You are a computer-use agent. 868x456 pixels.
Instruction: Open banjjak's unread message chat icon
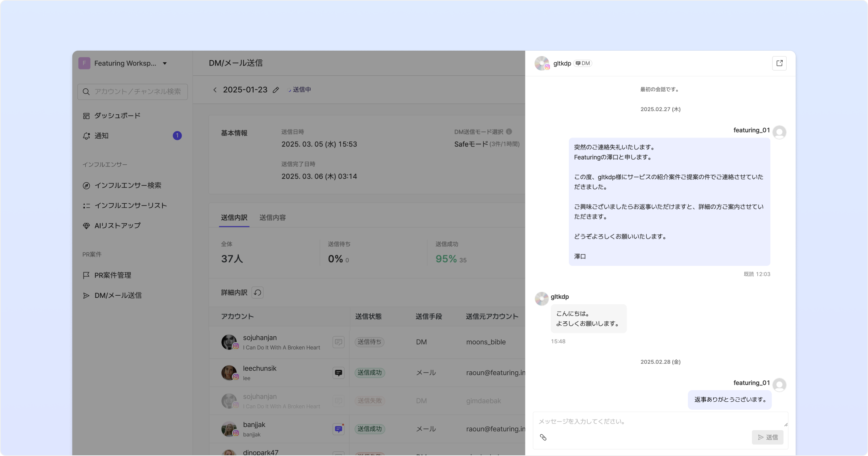(338, 429)
